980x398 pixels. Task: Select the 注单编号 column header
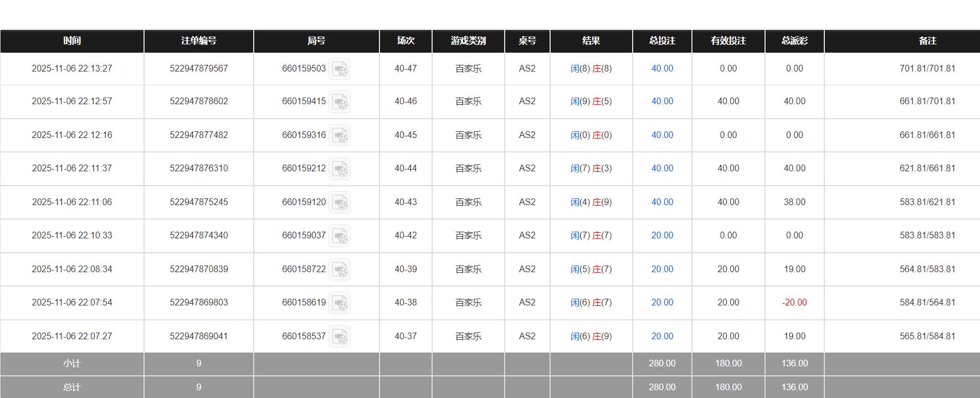click(x=199, y=41)
